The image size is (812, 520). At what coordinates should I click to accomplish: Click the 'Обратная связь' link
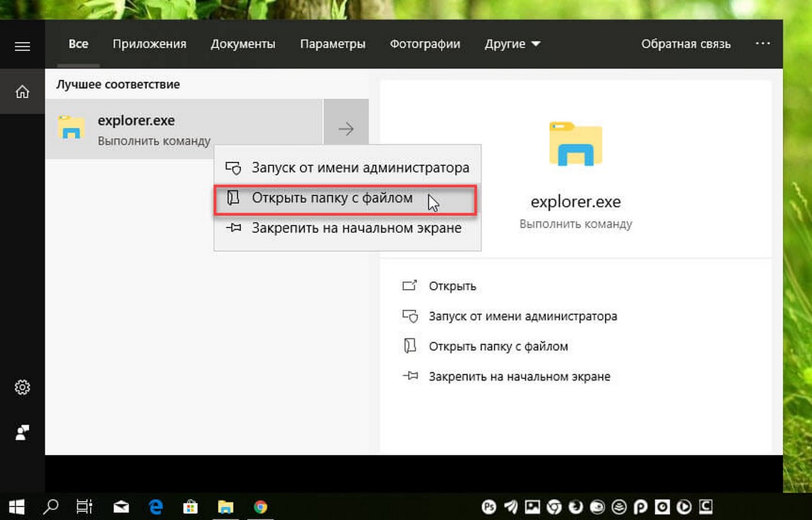685,43
